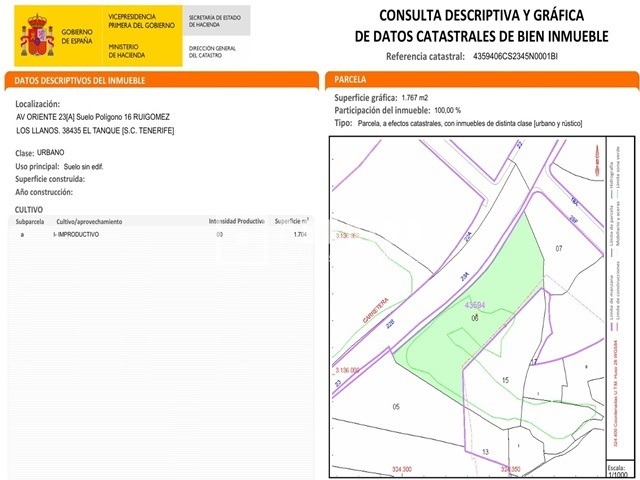Screen dimensions: 640x480
Task: Click the 'Localización:' label
Action: tap(38, 104)
